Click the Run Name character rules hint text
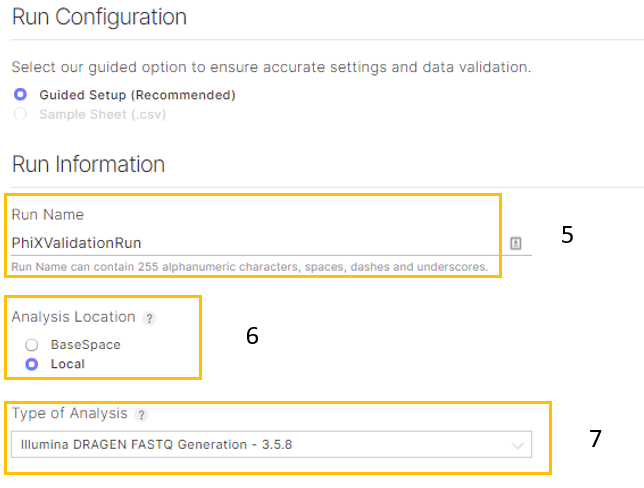The width and height of the screenshot is (644, 488). click(250, 267)
